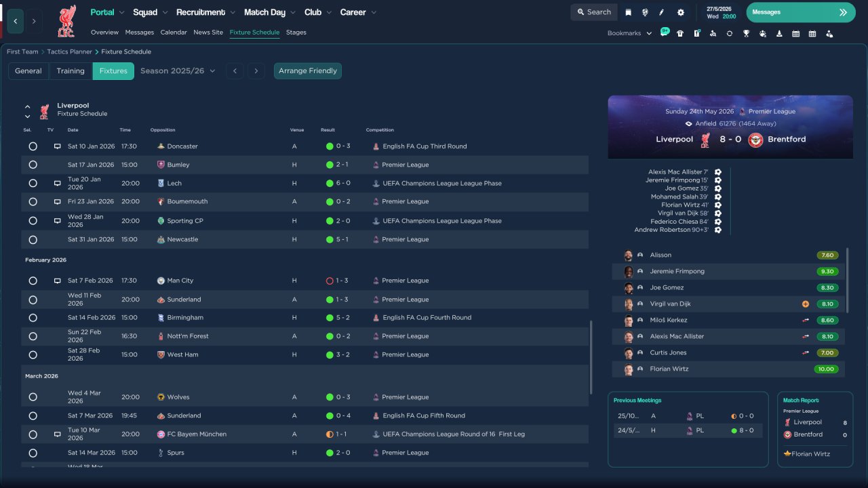Select the Man City fixture radio button

(x=33, y=281)
